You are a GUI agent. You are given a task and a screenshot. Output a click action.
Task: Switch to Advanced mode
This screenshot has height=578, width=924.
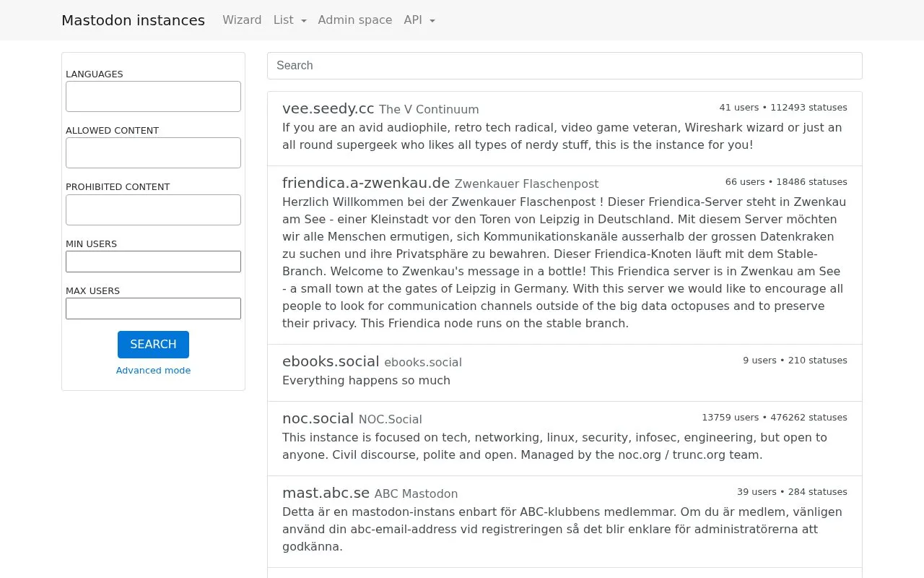[x=153, y=371]
